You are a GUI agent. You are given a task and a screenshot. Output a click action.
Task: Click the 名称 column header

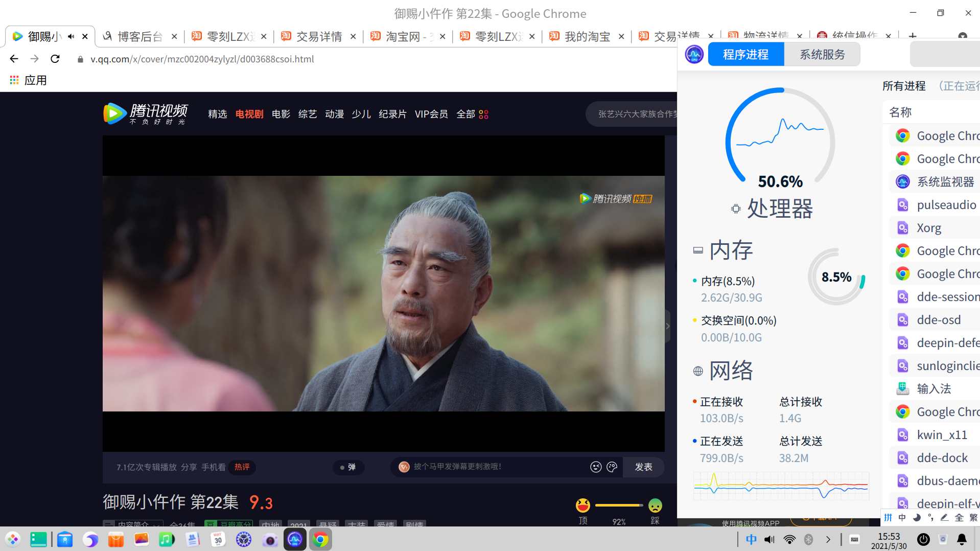tap(900, 112)
